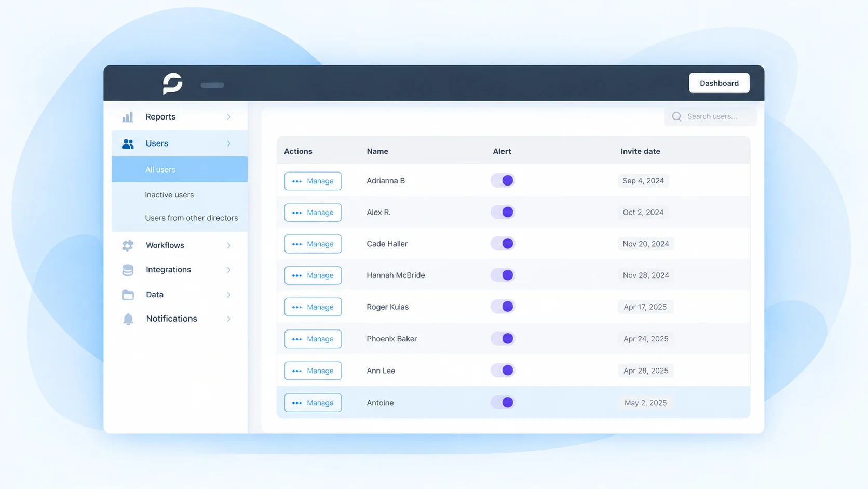Toggle alert for Ann Lee

point(503,370)
